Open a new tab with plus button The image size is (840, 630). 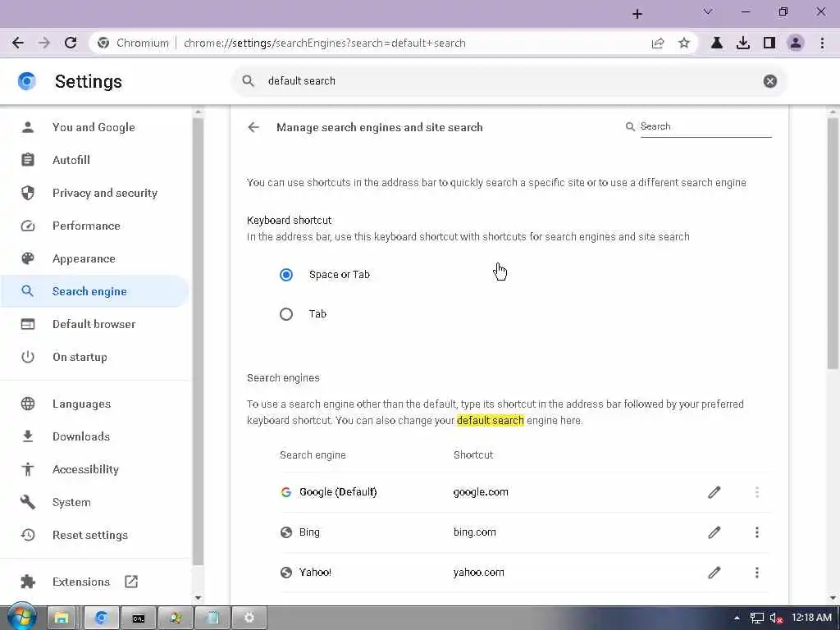pyautogui.click(x=637, y=14)
